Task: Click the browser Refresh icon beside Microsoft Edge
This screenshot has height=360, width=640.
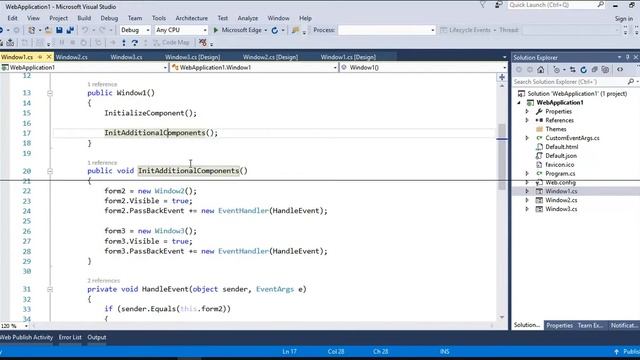Action: 275,30
